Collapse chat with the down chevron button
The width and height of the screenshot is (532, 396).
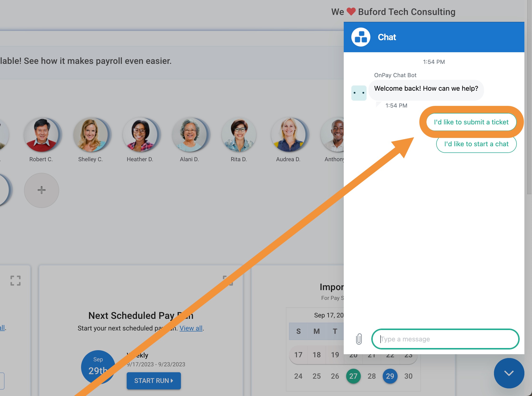(509, 373)
